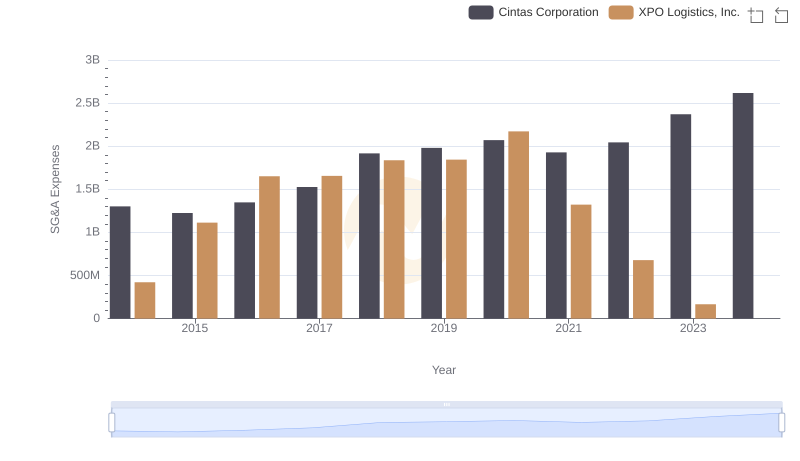Viewport: 800px width, 461px height.
Task: Click the XPO Logistics bar for 2017
Action: [x=332, y=247]
